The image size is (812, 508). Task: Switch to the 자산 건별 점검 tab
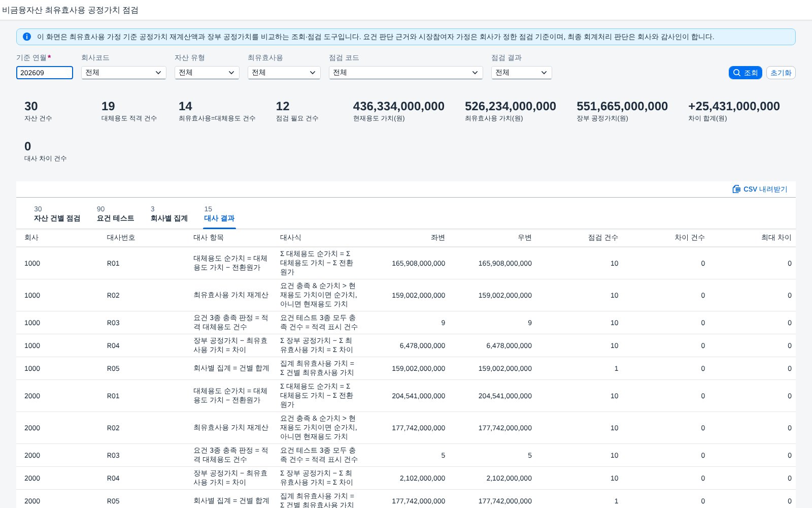point(57,214)
